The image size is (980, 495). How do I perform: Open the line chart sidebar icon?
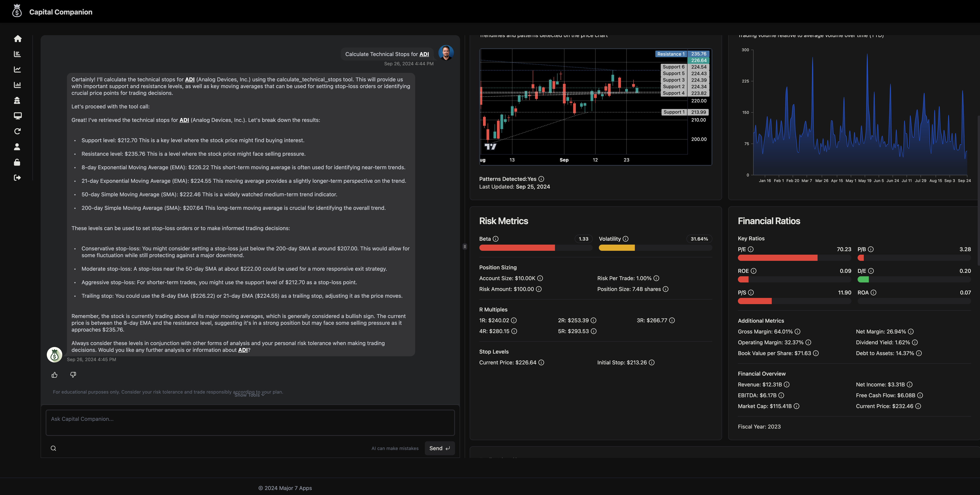click(17, 70)
